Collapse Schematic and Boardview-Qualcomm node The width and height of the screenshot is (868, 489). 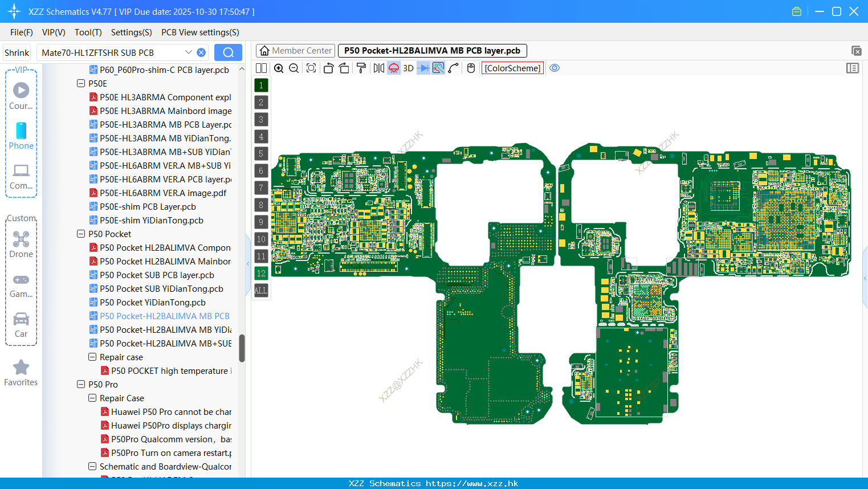[92, 466]
